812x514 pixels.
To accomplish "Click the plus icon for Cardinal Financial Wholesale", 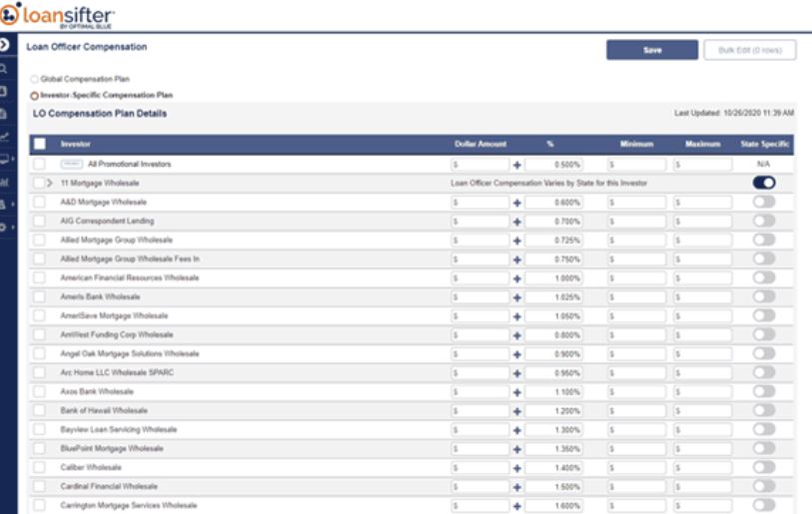I will pyautogui.click(x=516, y=487).
